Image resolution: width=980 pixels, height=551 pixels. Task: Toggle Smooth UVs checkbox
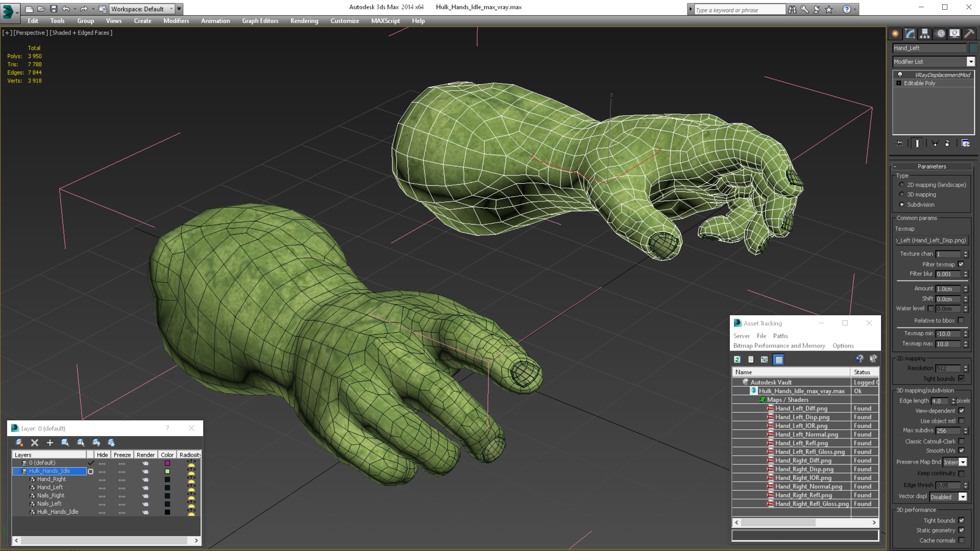click(962, 451)
